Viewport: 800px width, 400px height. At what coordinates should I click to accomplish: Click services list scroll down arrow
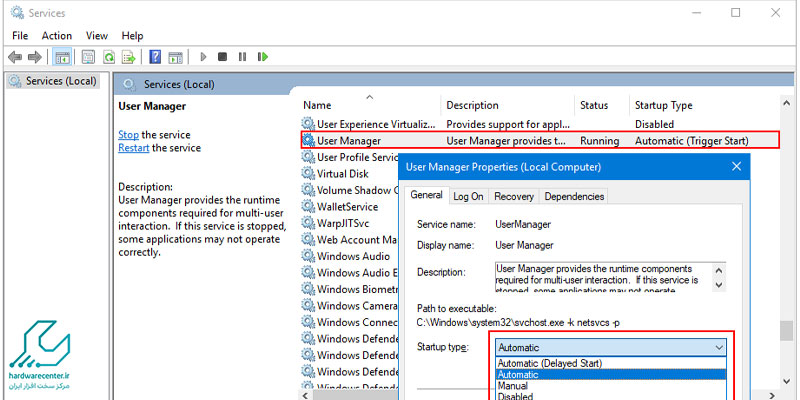point(786,381)
